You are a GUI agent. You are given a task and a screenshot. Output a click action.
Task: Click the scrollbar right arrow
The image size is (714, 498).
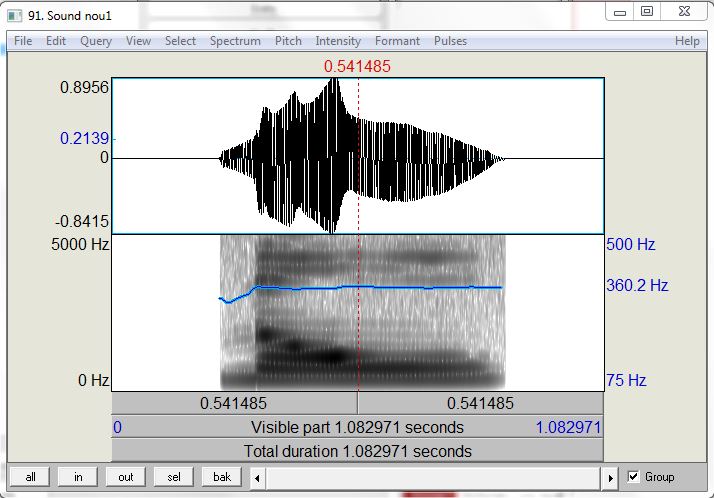611,478
